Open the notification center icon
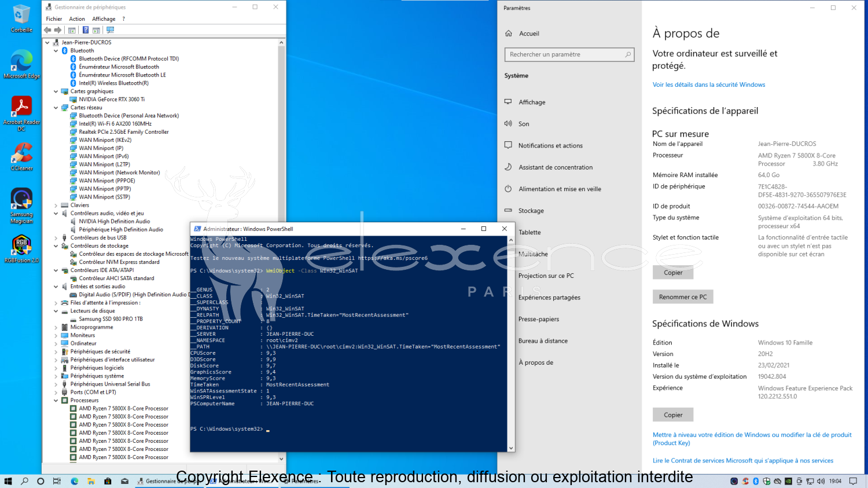868x488 pixels. [852, 481]
